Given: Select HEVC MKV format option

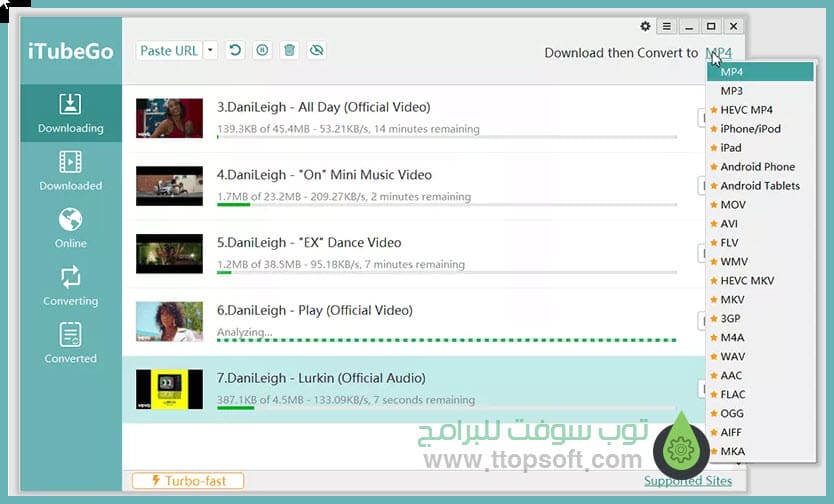Looking at the screenshot, I should tap(761, 281).
